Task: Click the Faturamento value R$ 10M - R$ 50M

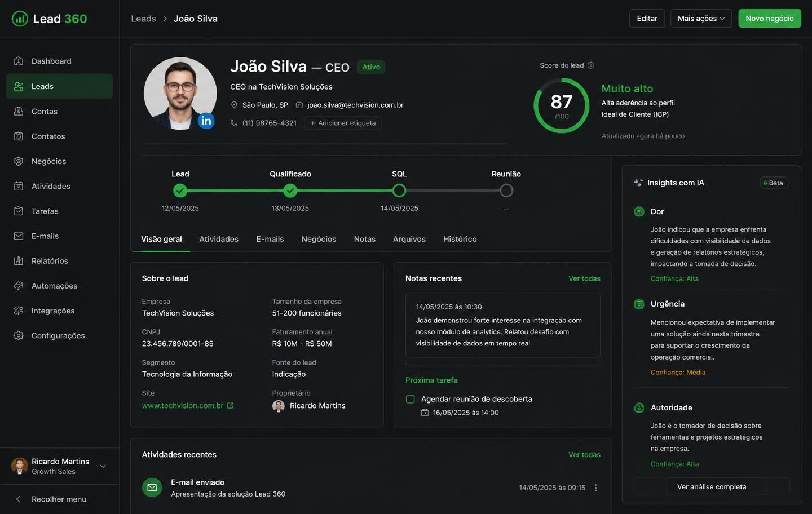Action: 302,344
